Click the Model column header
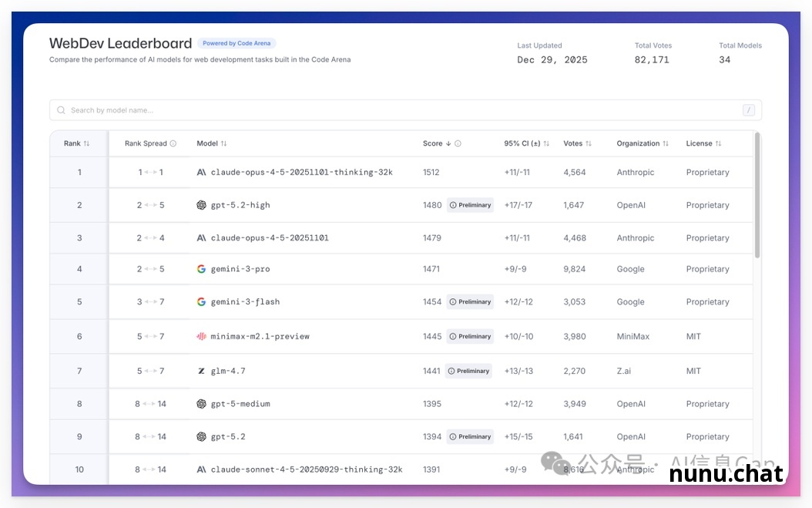Viewport: 812px width, 508px height. coord(207,143)
